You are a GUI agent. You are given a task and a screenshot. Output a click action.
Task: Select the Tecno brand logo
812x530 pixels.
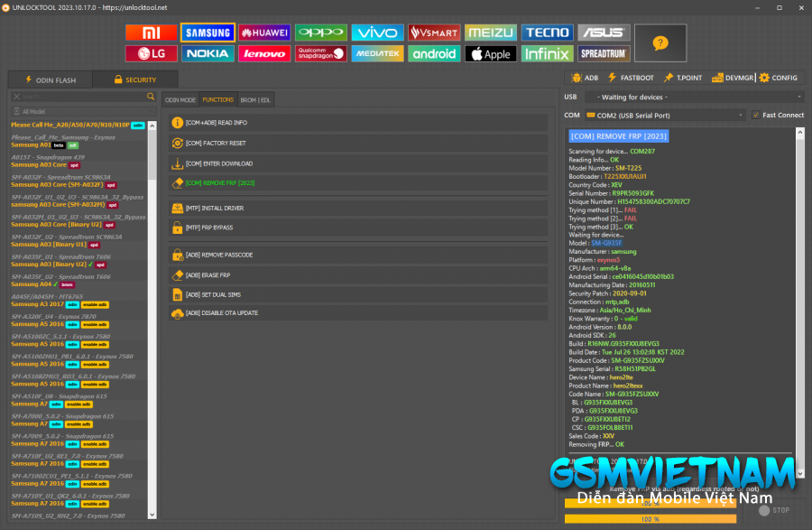548,33
